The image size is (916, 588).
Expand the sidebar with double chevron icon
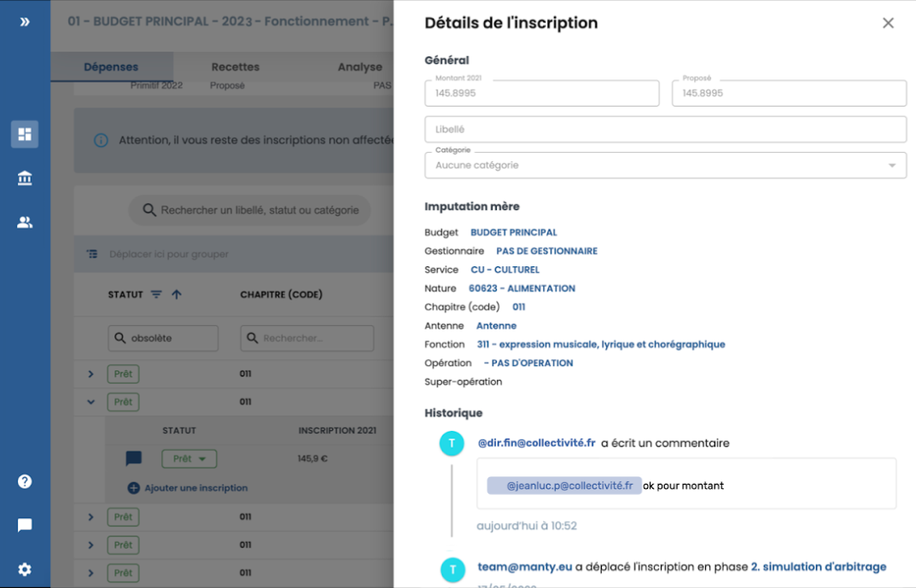coord(25,21)
